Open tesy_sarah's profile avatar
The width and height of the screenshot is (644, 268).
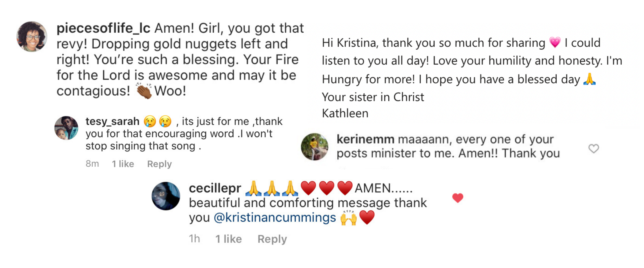pos(66,128)
